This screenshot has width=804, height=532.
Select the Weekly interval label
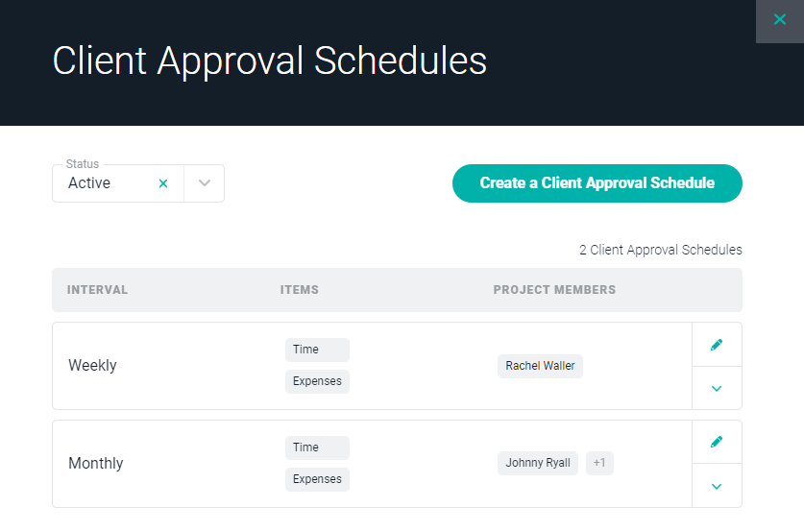(x=92, y=366)
